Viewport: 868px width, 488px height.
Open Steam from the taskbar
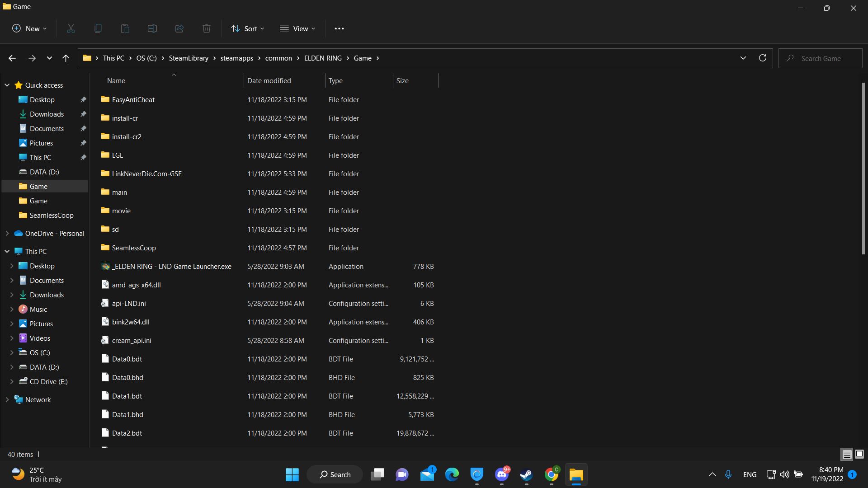pos(526,474)
